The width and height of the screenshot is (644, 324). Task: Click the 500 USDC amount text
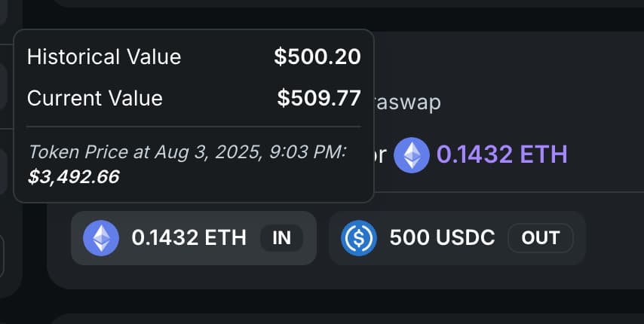(442, 238)
